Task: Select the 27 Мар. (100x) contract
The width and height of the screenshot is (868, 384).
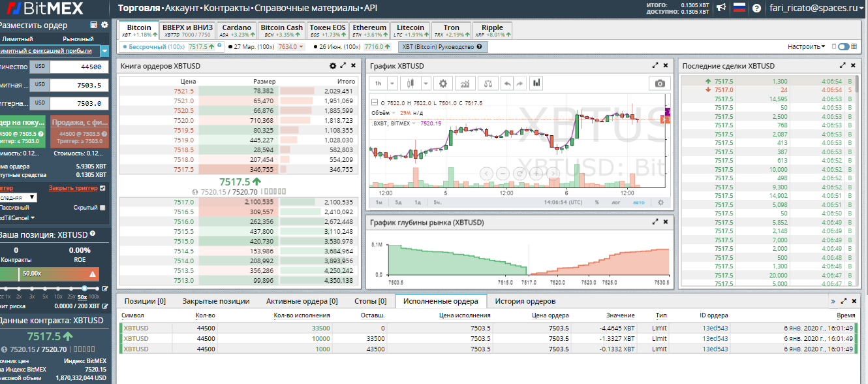Action: pos(266,47)
